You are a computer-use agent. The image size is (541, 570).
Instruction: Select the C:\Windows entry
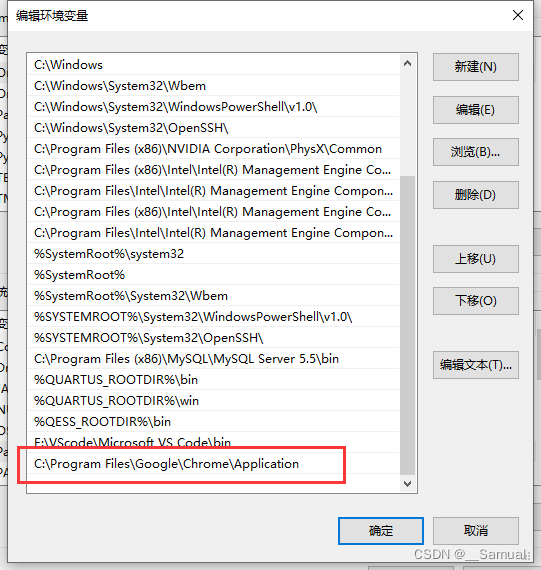click(x=213, y=65)
